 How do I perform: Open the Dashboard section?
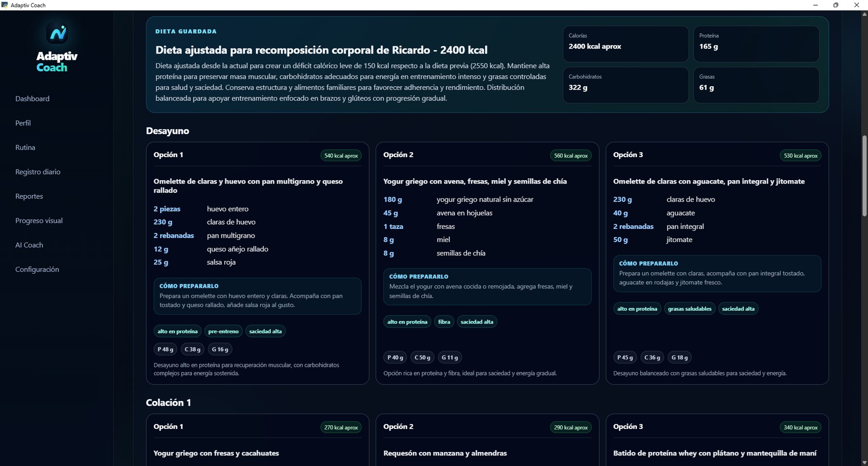point(32,99)
